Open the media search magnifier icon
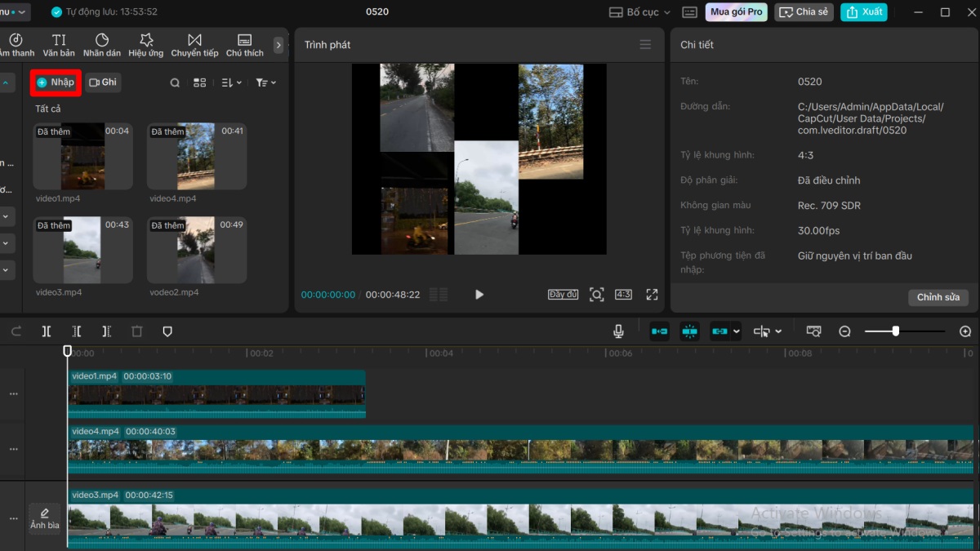 point(175,82)
